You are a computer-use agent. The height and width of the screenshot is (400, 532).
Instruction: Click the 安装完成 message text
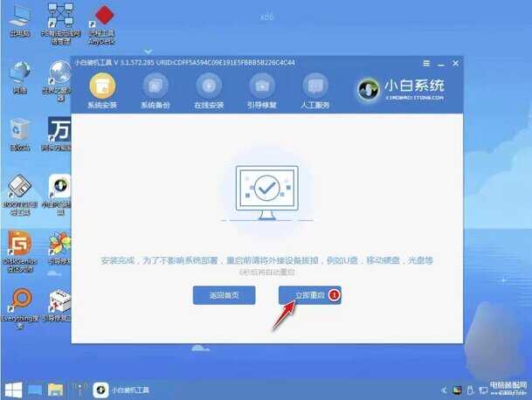266,260
